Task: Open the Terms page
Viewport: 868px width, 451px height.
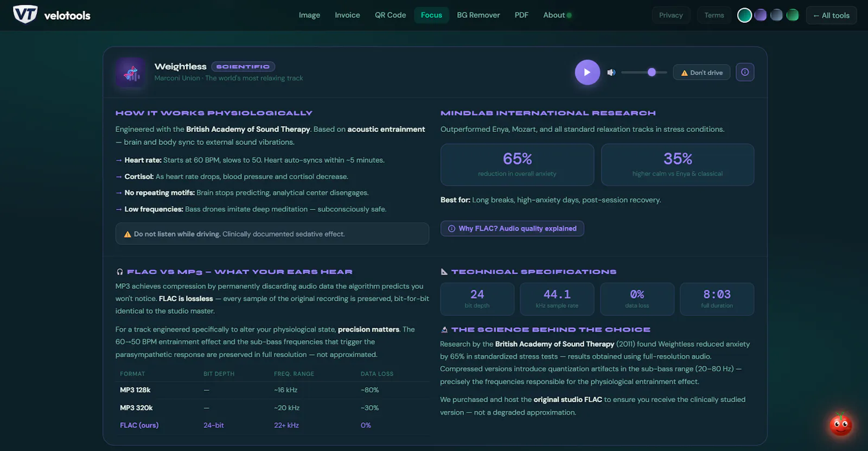Action: [714, 15]
